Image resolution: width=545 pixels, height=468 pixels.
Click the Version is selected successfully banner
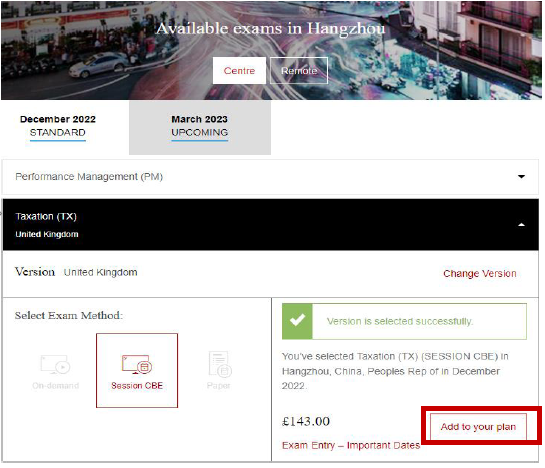click(x=404, y=321)
